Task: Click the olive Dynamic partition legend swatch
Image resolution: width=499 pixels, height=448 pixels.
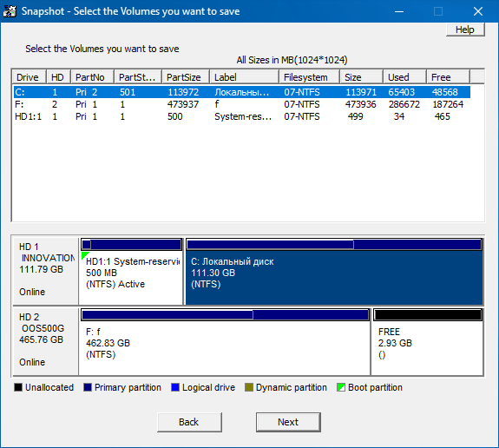Action: tap(249, 387)
